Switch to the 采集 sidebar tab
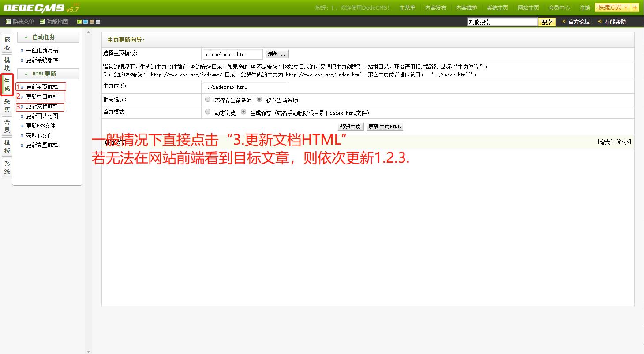 click(x=7, y=105)
